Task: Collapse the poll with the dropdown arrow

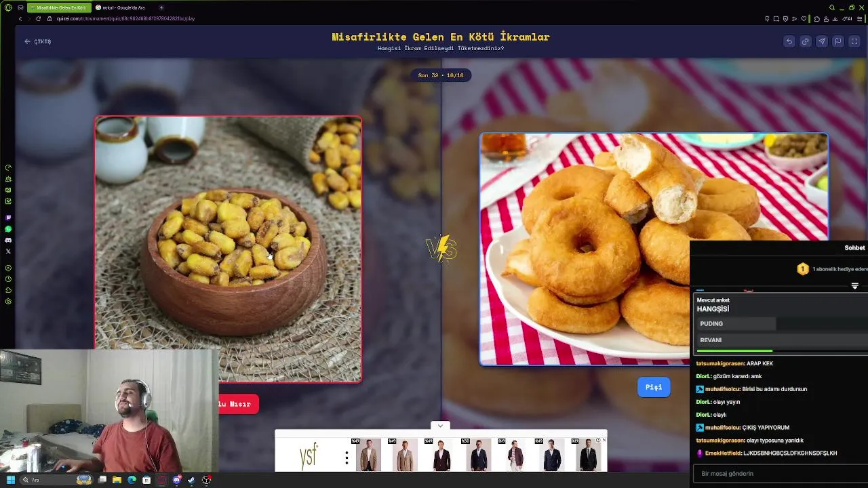Action: click(854, 287)
